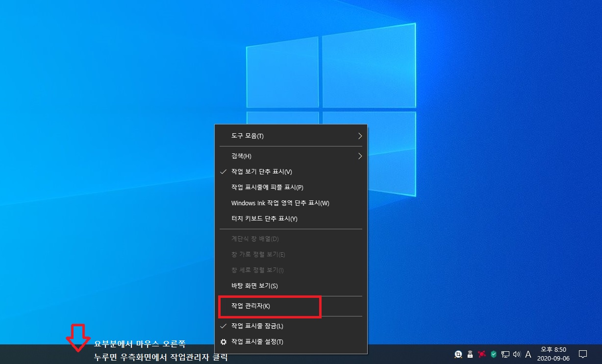Click the wireless lock tray icon
602x364 pixels.
click(470, 354)
